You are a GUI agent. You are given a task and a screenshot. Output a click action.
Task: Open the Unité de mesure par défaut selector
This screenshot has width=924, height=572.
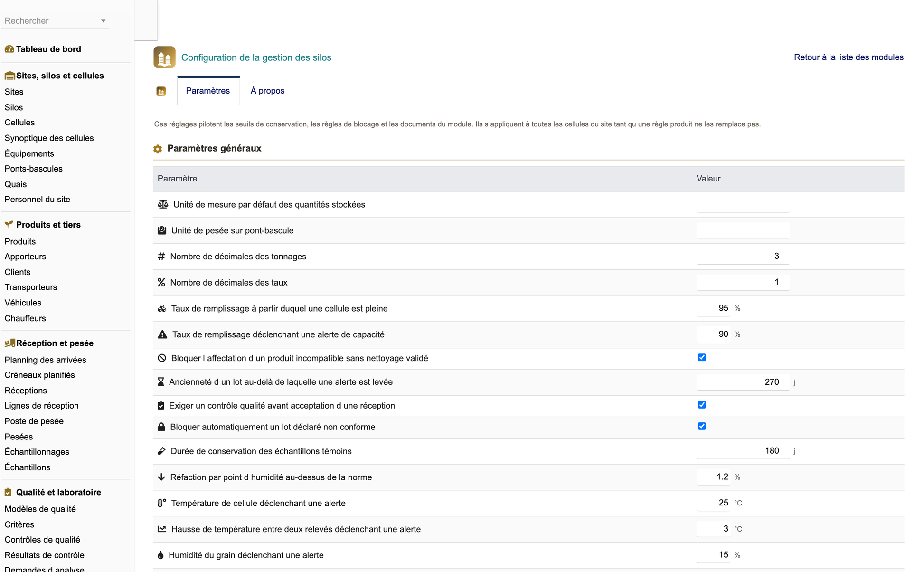click(743, 205)
